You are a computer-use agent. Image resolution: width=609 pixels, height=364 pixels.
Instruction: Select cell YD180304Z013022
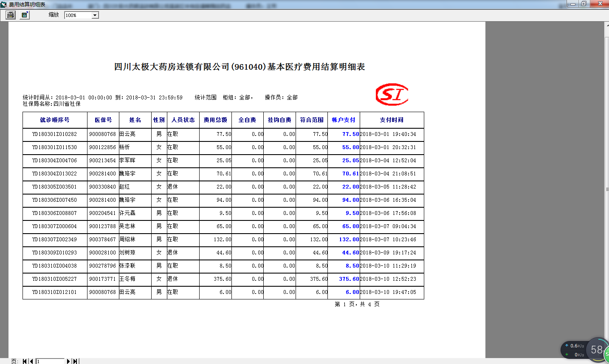tap(55, 174)
